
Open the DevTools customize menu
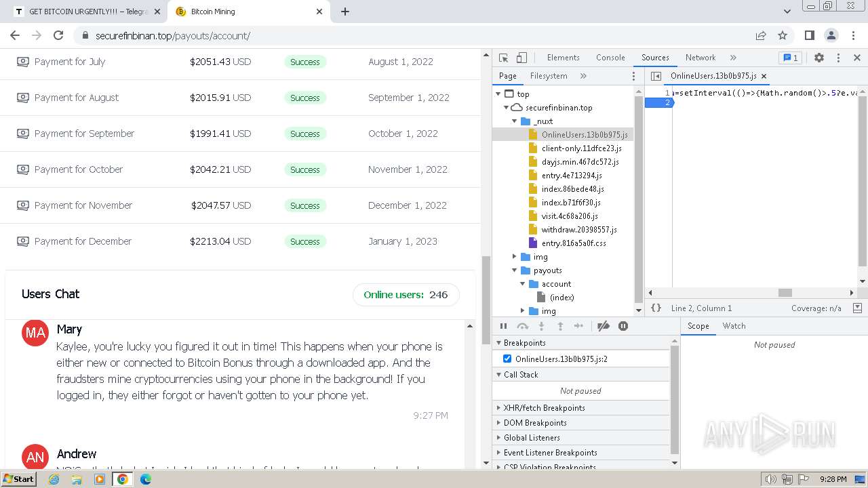click(x=838, y=58)
